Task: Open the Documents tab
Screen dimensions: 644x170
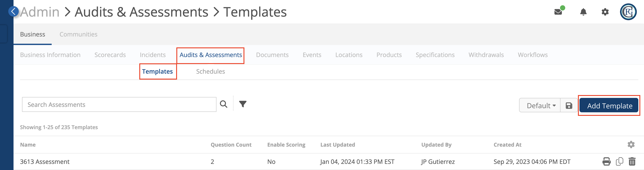Action: click(x=272, y=55)
